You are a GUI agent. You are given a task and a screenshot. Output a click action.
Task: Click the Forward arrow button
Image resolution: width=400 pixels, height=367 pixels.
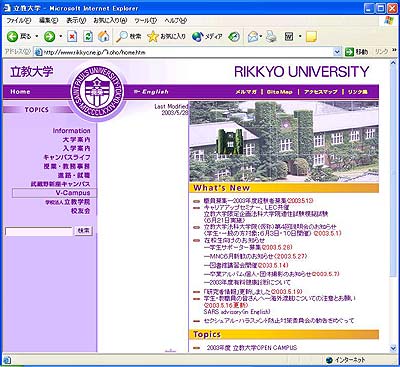(49, 36)
